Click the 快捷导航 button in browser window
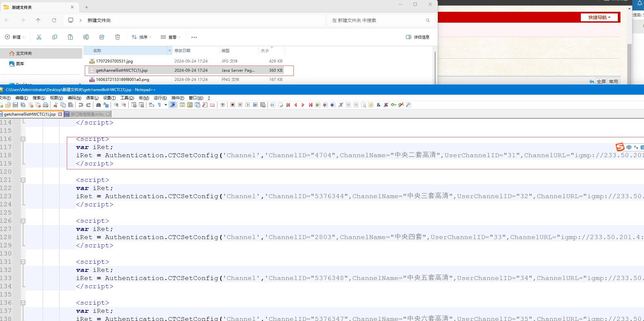Image resolution: width=644 pixels, height=321 pixels. 599,17
